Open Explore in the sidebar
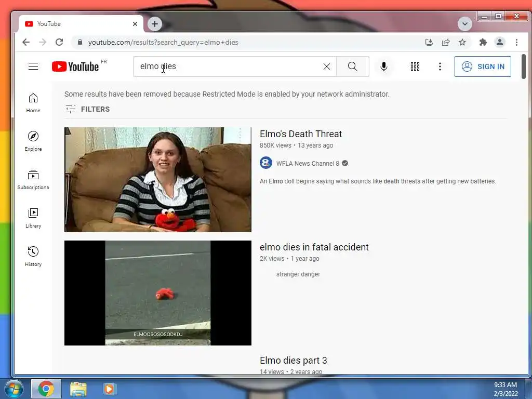 click(33, 141)
